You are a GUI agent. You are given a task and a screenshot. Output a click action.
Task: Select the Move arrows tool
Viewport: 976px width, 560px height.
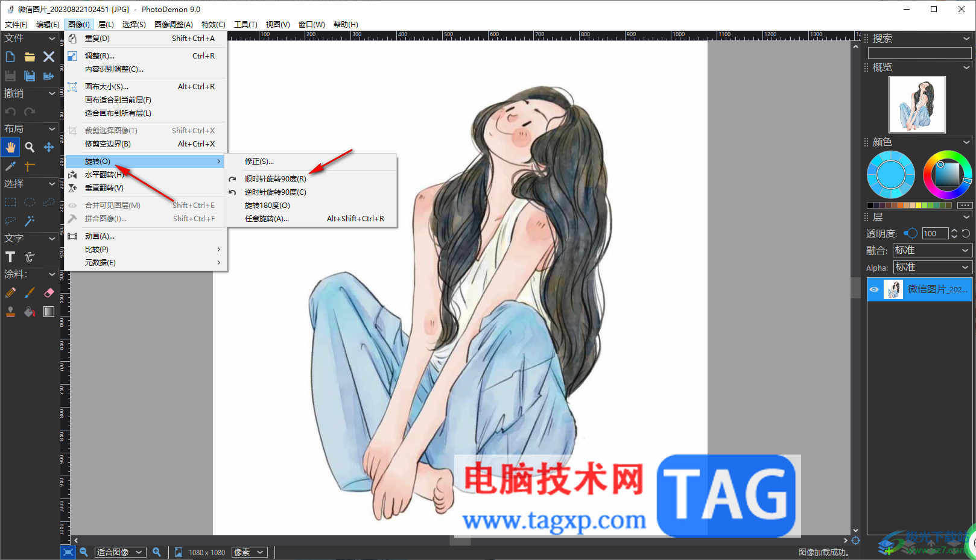tap(49, 147)
